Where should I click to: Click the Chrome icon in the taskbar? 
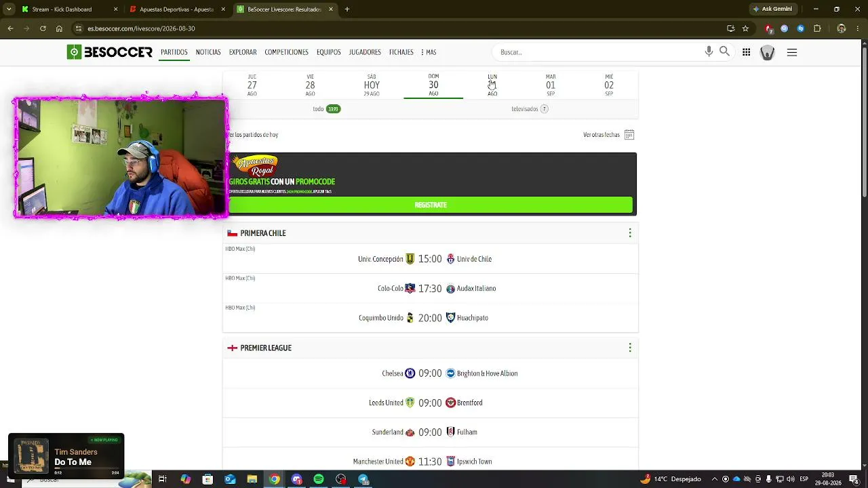pyautogui.click(x=274, y=479)
